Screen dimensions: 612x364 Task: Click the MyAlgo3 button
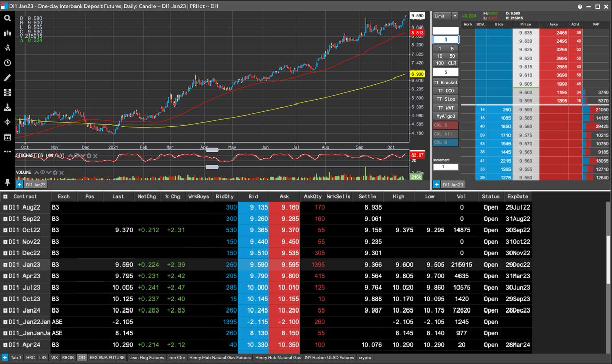[446, 117]
